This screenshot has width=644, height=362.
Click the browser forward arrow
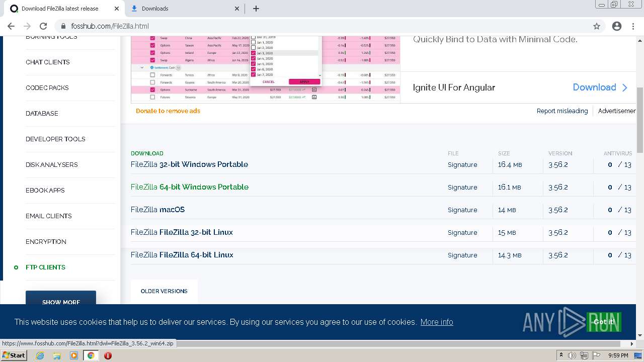pos(27,26)
